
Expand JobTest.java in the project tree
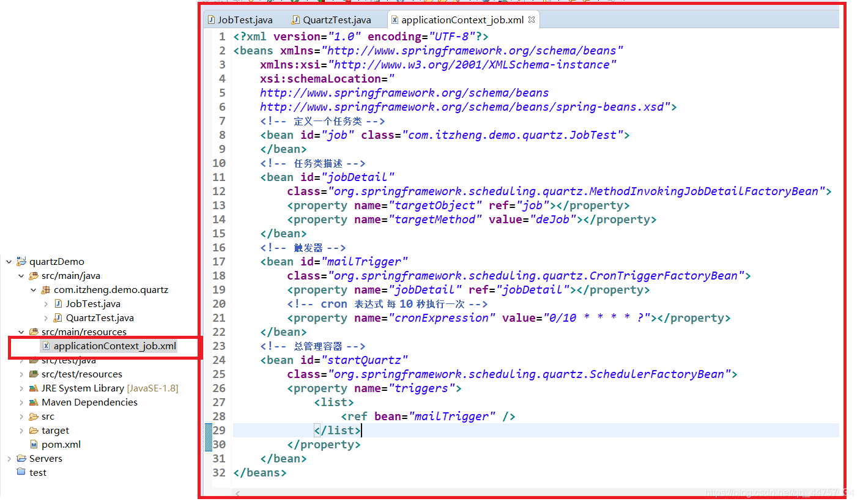46,304
